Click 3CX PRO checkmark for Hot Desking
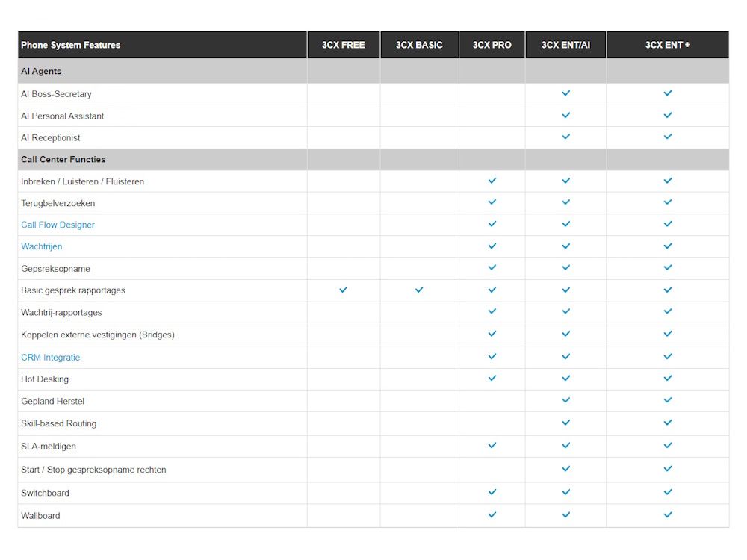 point(492,379)
